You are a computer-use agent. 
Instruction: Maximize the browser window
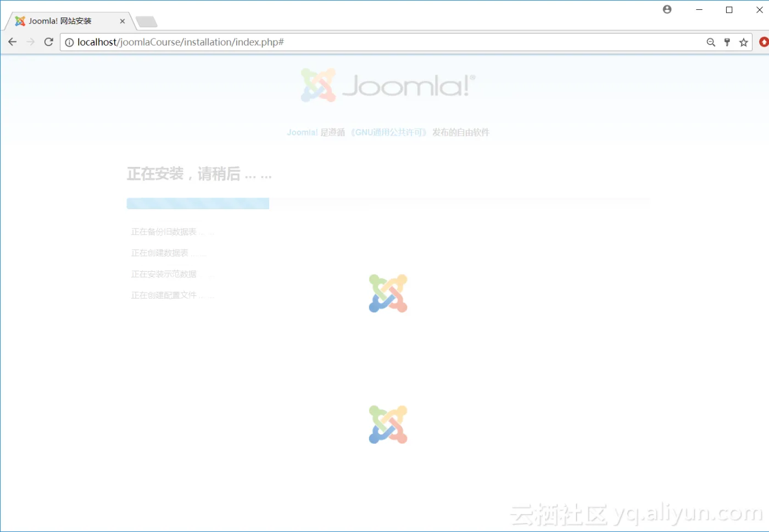(x=729, y=10)
